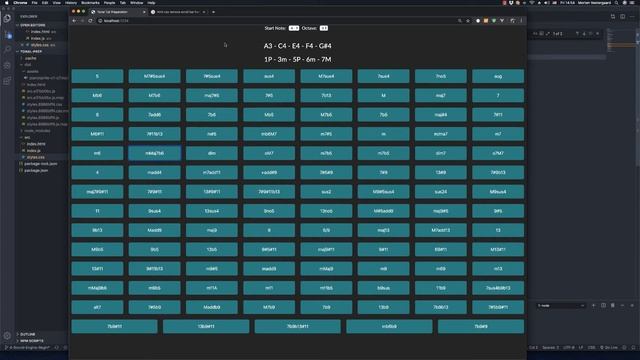Switch to the second Chrome tab
Viewport: 640px width, 360px height.
178,12
